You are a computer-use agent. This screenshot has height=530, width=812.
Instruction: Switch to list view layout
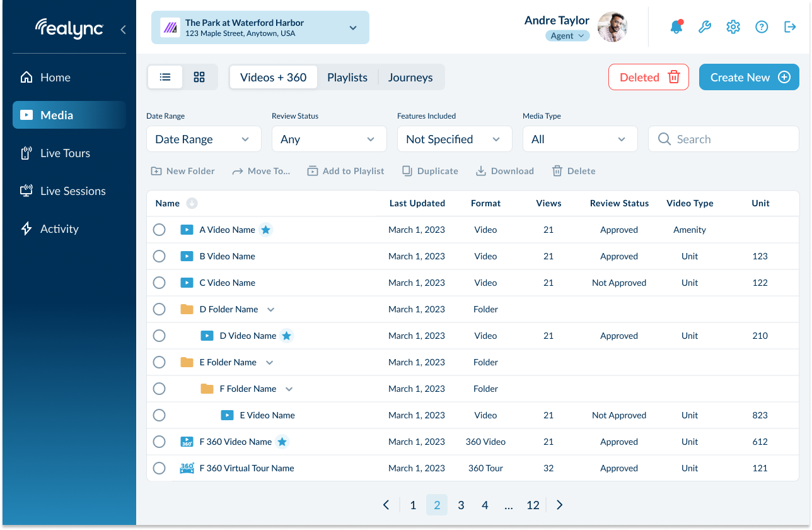click(x=165, y=77)
